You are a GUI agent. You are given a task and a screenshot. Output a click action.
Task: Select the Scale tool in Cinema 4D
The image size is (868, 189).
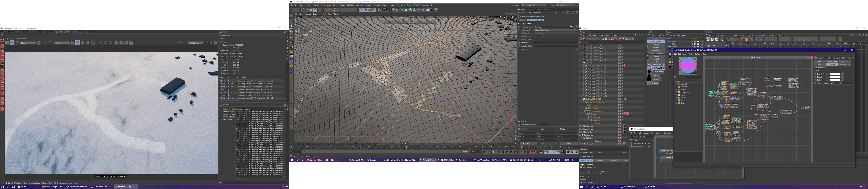pos(311,10)
